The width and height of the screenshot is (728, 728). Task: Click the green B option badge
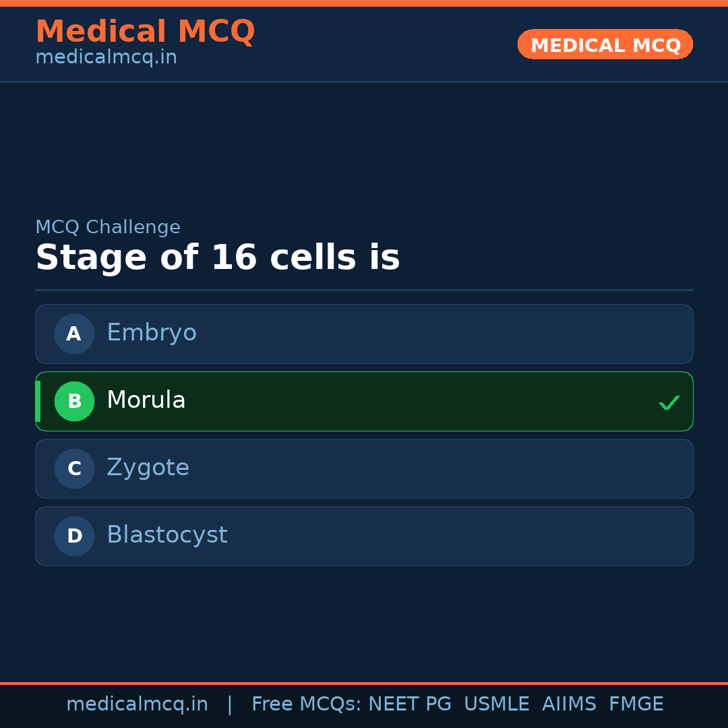74,401
